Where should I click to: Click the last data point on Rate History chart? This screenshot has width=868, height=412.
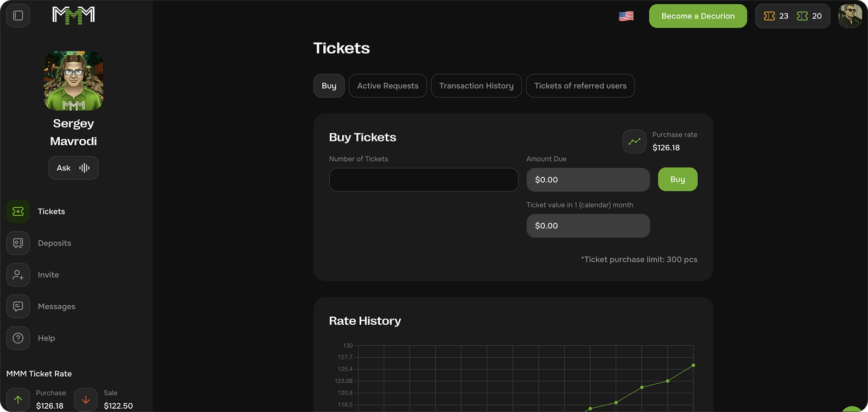tap(693, 365)
